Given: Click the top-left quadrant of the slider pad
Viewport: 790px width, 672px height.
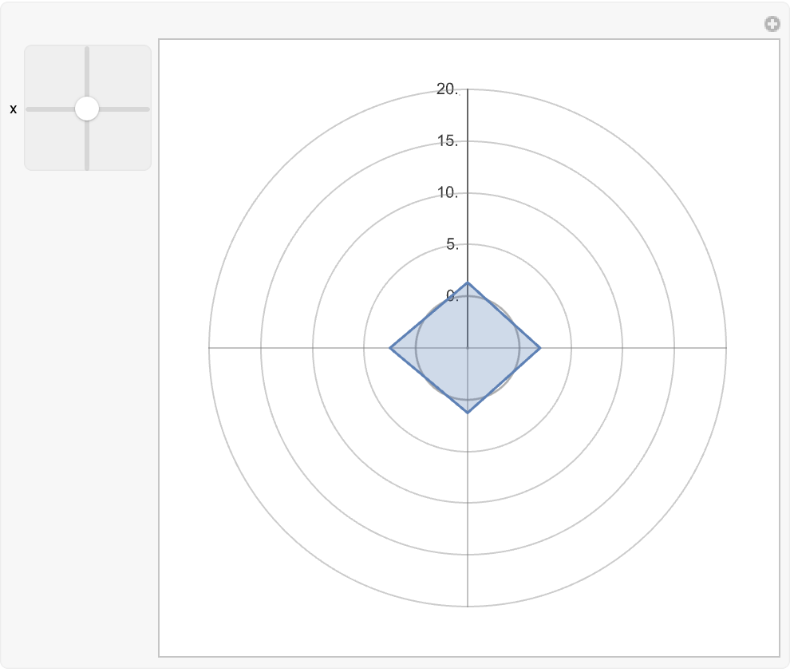Looking at the screenshot, I should click(55, 77).
